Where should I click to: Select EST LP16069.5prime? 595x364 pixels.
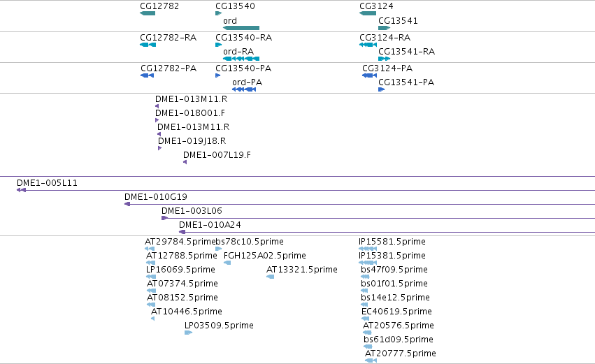(x=151, y=277)
